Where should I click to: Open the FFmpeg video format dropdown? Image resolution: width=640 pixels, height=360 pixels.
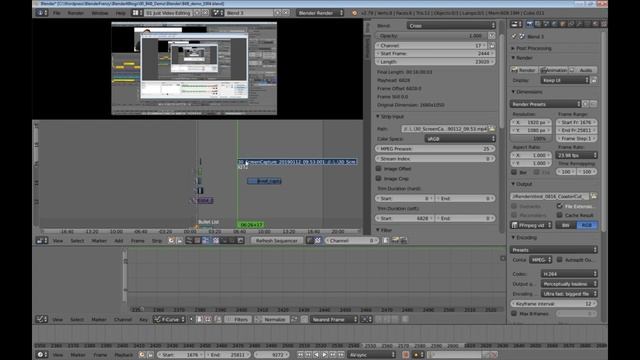(531, 225)
